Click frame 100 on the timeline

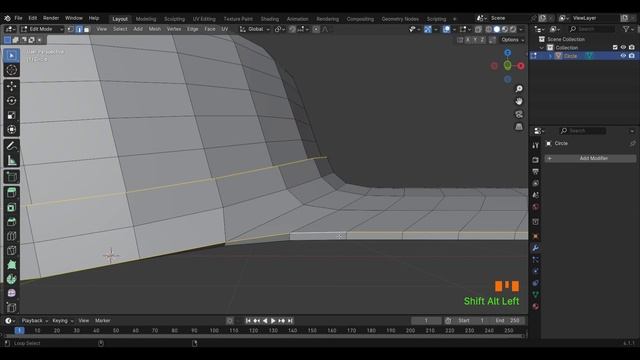coord(214,330)
